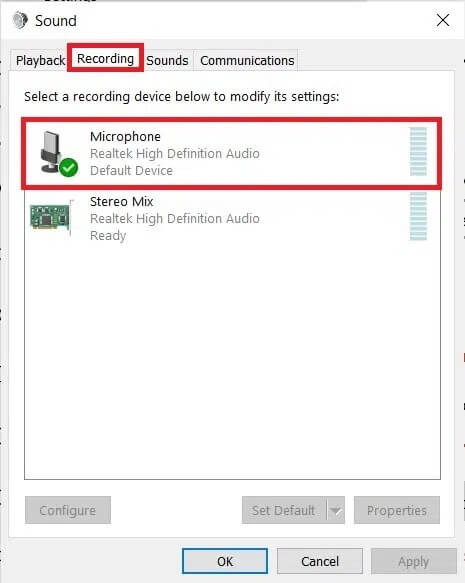
Task: Click 'Ready' status under Stereo Mix
Action: [x=108, y=236]
